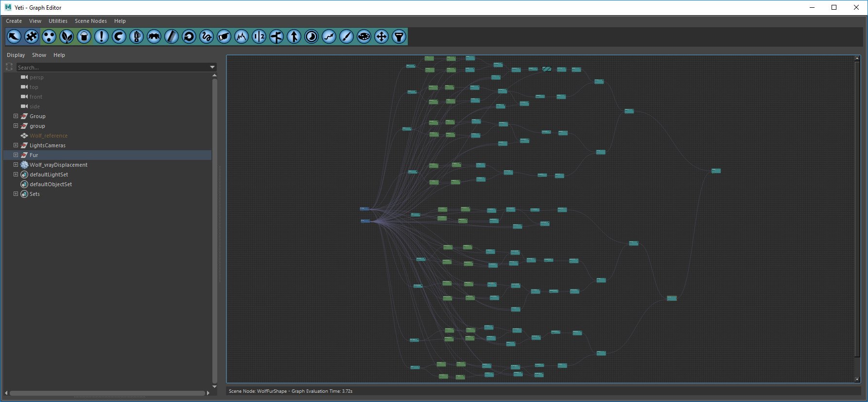Open the outliner Show menu
This screenshot has width=868, height=402.
(x=39, y=55)
